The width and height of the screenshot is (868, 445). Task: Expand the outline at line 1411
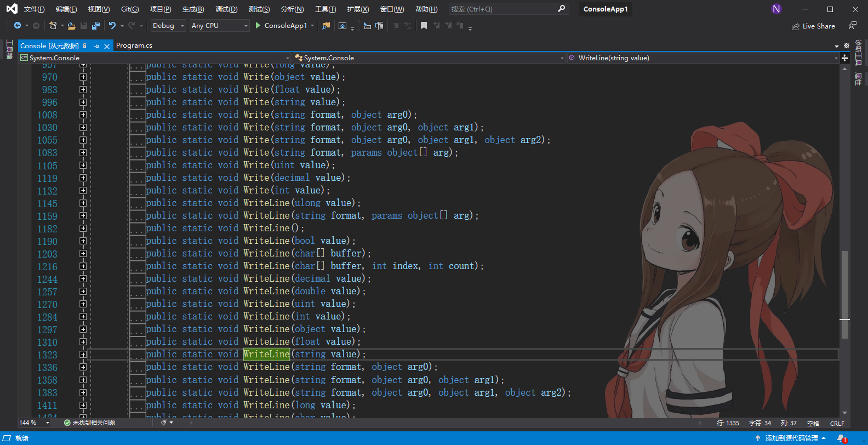(83, 406)
